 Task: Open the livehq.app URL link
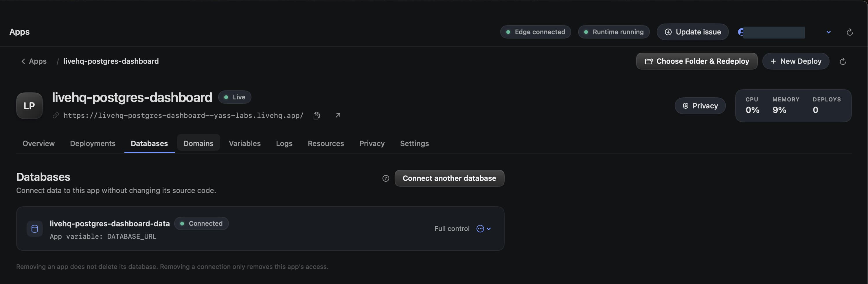(x=184, y=116)
